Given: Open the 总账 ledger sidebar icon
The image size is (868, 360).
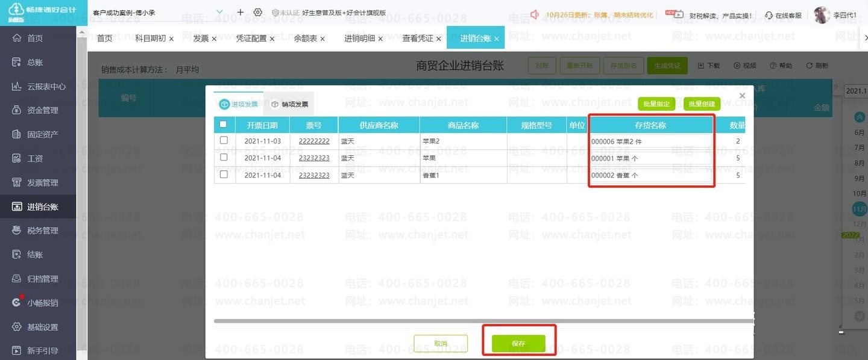Looking at the screenshot, I should click(x=16, y=62).
